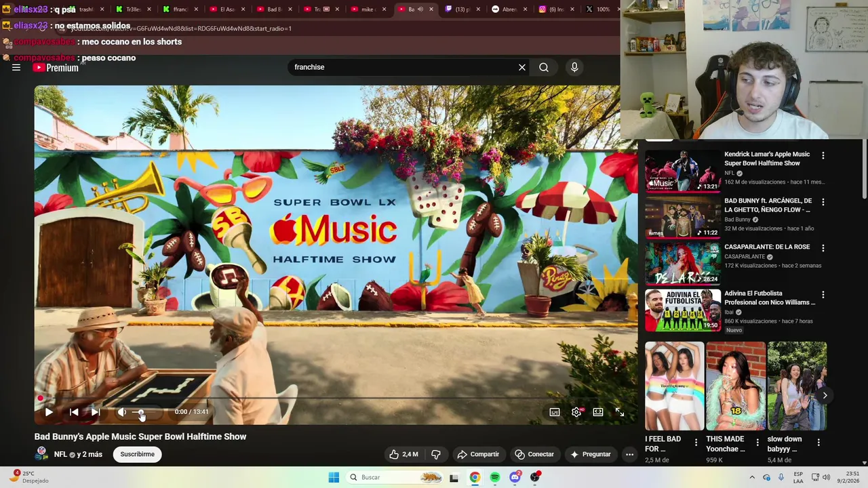Close the 'Bad B' YouTube tab
868x488 pixels.
click(x=290, y=9)
